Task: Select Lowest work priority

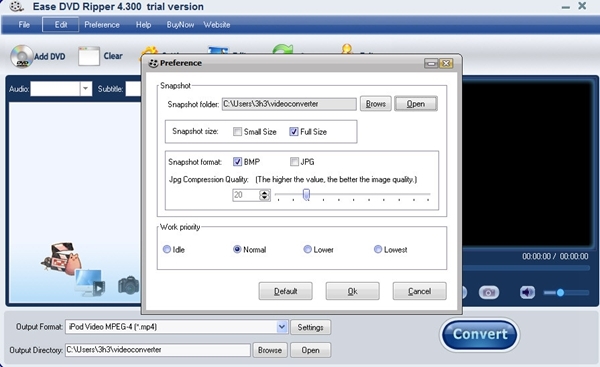Action: point(378,250)
